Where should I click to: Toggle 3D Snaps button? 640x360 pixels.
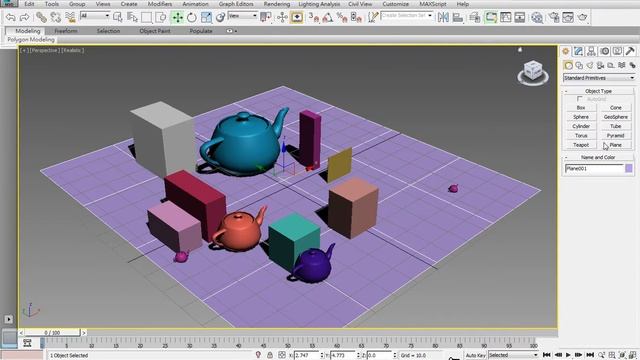(313, 17)
